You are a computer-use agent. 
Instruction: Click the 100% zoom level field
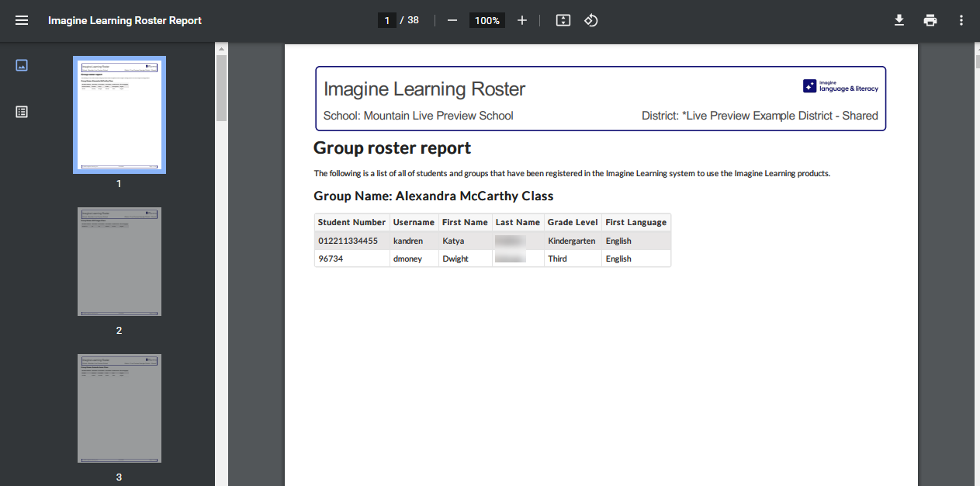[487, 20]
